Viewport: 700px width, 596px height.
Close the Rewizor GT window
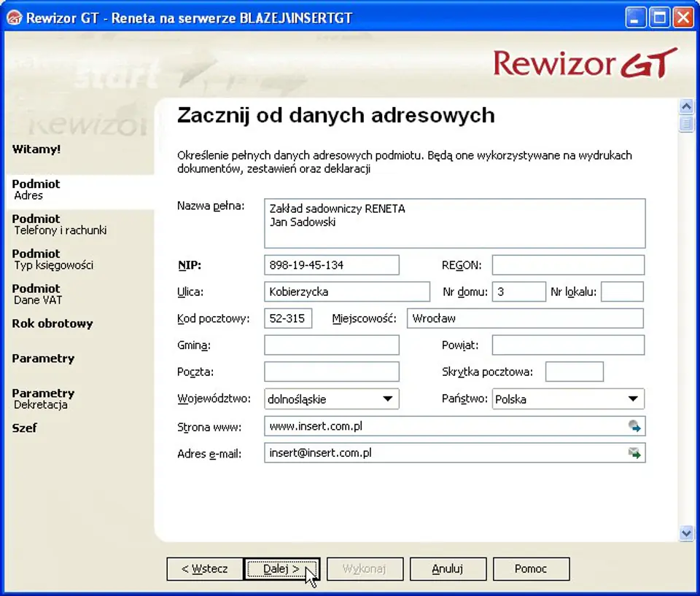coord(683,17)
